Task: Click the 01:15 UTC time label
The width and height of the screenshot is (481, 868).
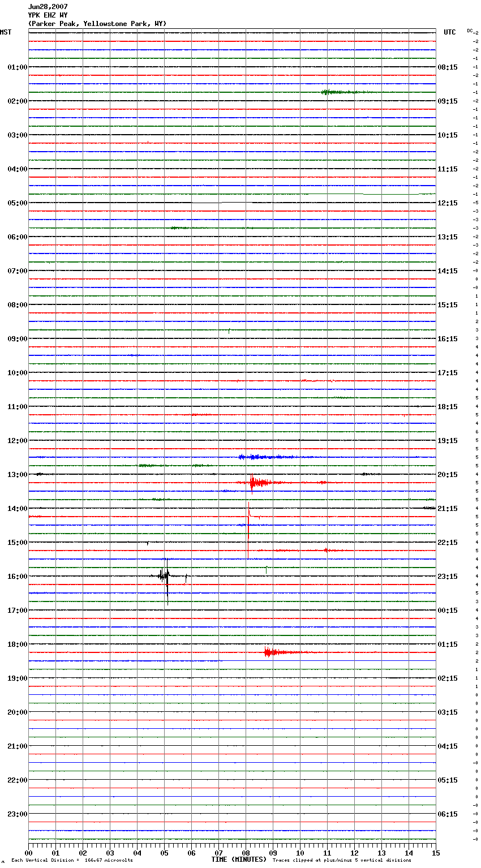Action: [x=448, y=644]
